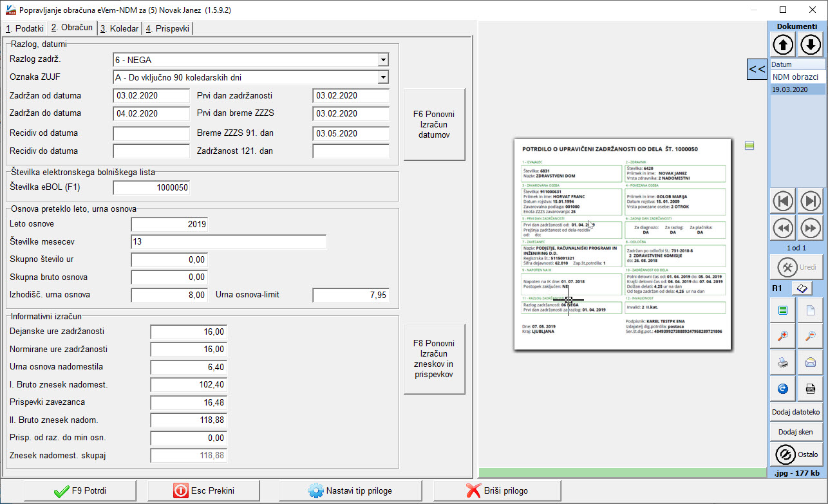Viewport: 828px width, 504px height.
Task: Zoom in on the document preview
Action: click(783, 336)
